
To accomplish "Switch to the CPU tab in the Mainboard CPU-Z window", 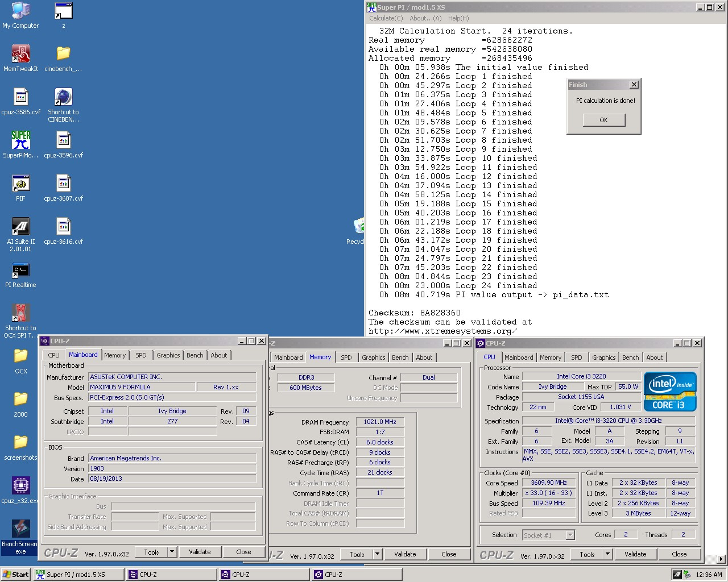I will click(x=54, y=355).
